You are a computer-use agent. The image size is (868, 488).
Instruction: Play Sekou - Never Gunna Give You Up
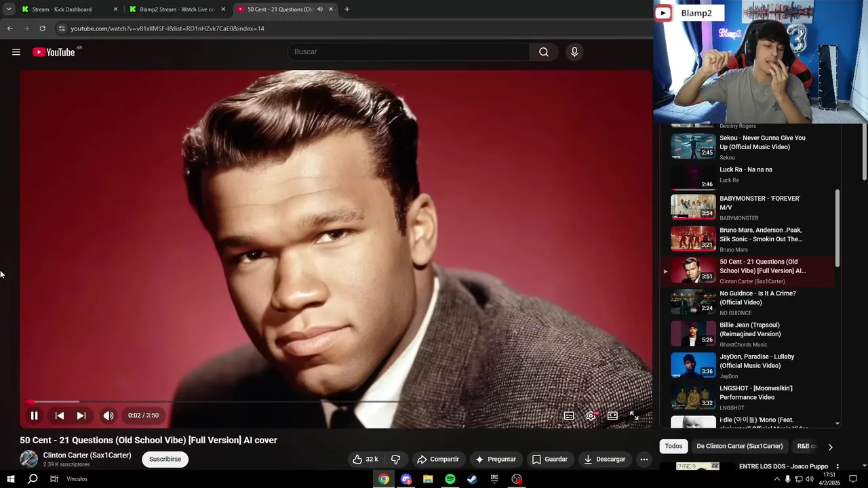(x=749, y=147)
